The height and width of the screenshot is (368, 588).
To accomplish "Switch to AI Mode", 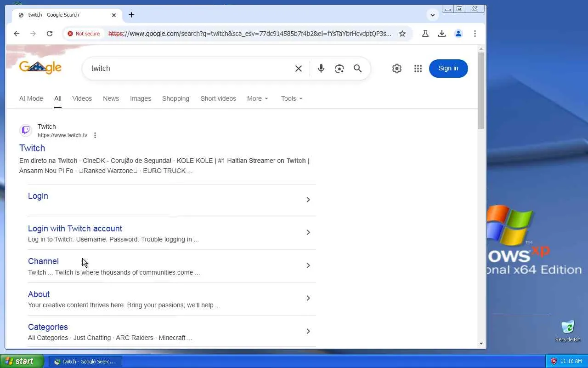I will (31, 98).
